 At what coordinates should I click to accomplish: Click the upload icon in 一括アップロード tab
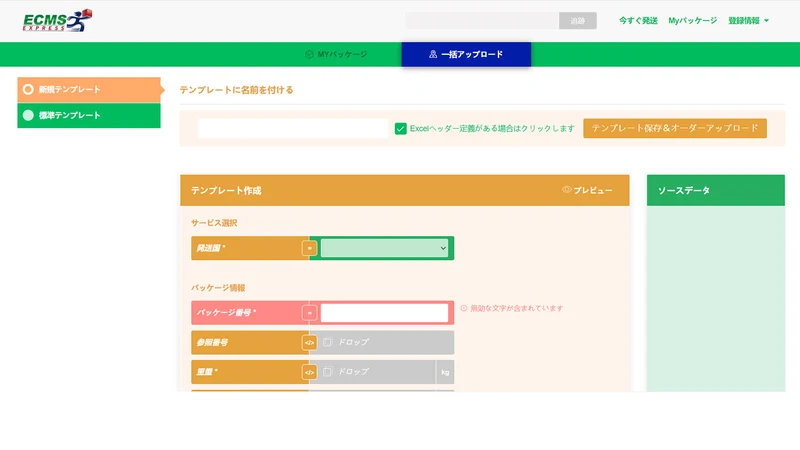(433, 54)
